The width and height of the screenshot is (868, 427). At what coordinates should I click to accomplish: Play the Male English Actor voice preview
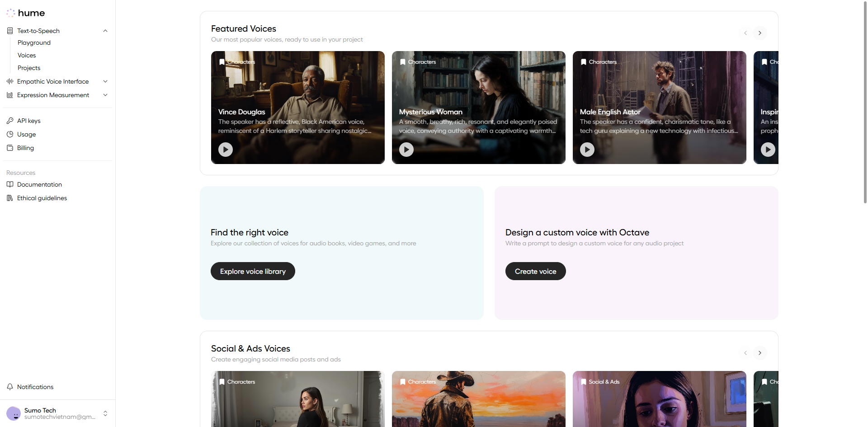[587, 149]
